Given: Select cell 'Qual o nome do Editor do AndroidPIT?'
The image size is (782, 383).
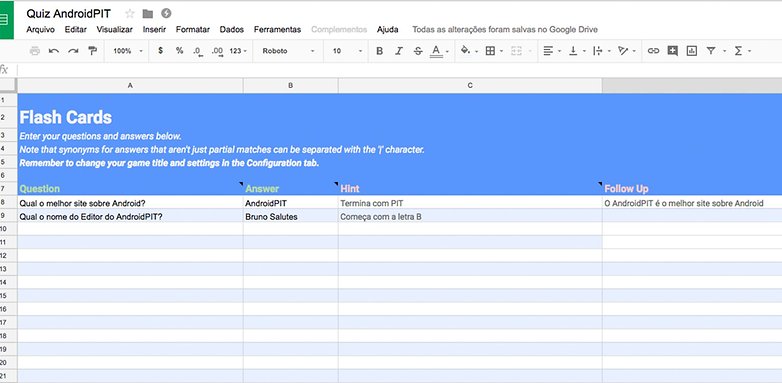Looking at the screenshot, I should tap(130, 216).
